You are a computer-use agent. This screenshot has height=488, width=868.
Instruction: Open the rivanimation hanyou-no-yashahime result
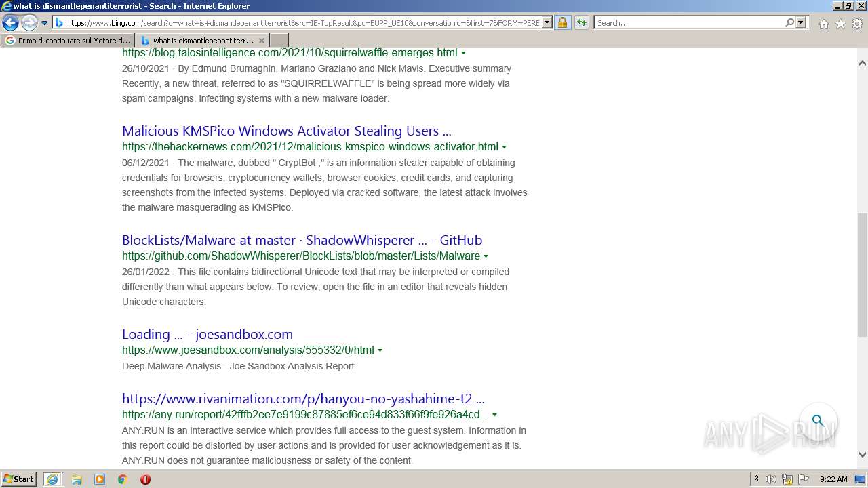[x=303, y=399]
